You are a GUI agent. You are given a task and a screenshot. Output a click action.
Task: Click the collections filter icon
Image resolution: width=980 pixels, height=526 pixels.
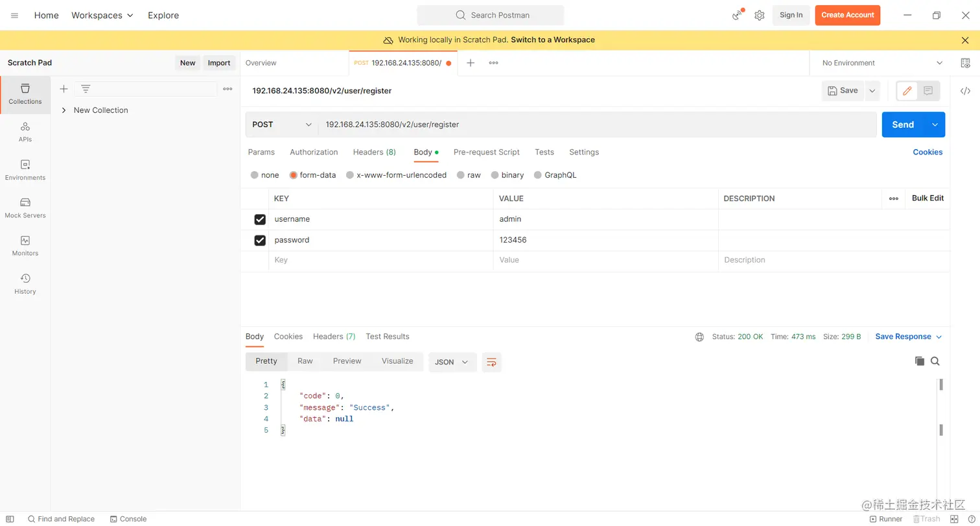click(x=86, y=89)
